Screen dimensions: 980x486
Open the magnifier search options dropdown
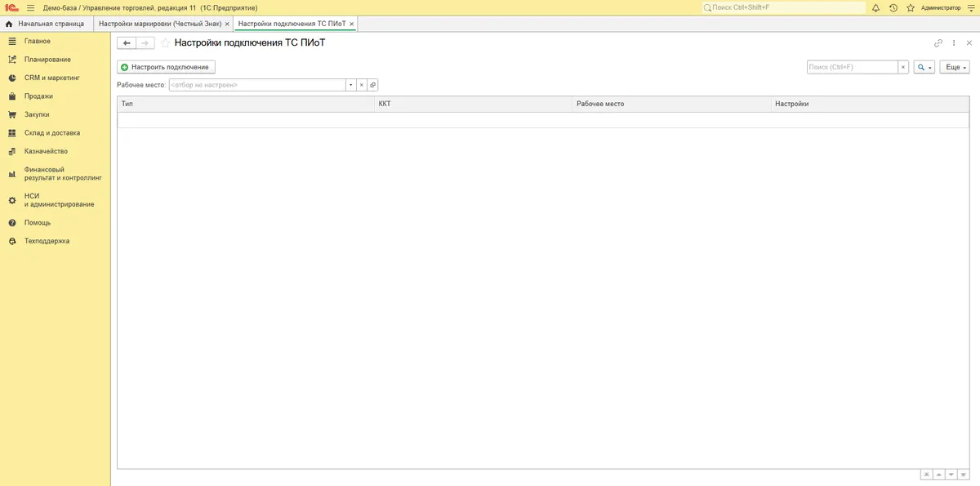pyautogui.click(x=924, y=67)
